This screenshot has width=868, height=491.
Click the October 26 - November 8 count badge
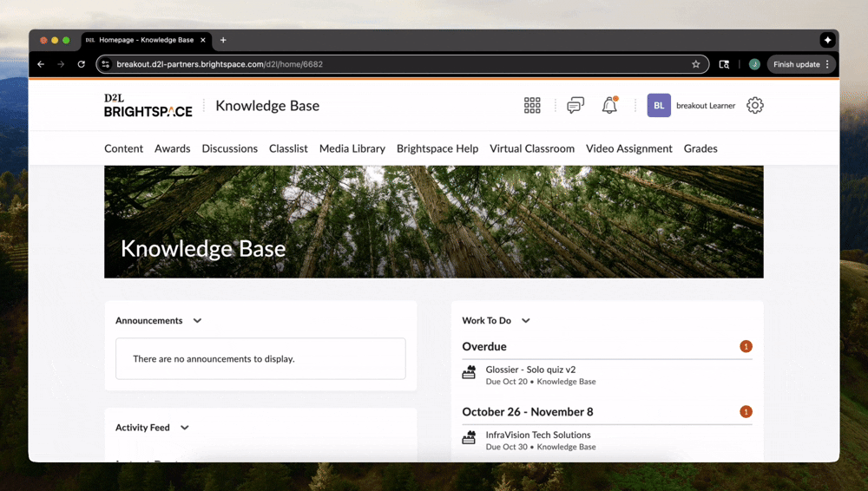(746, 412)
